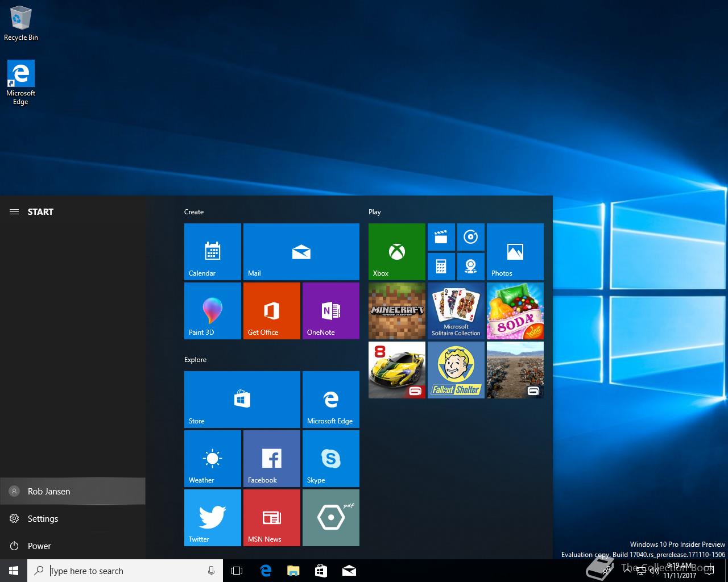Click the Facebook tile
This screenshot has width=728, height=582.
pos(272,459)
